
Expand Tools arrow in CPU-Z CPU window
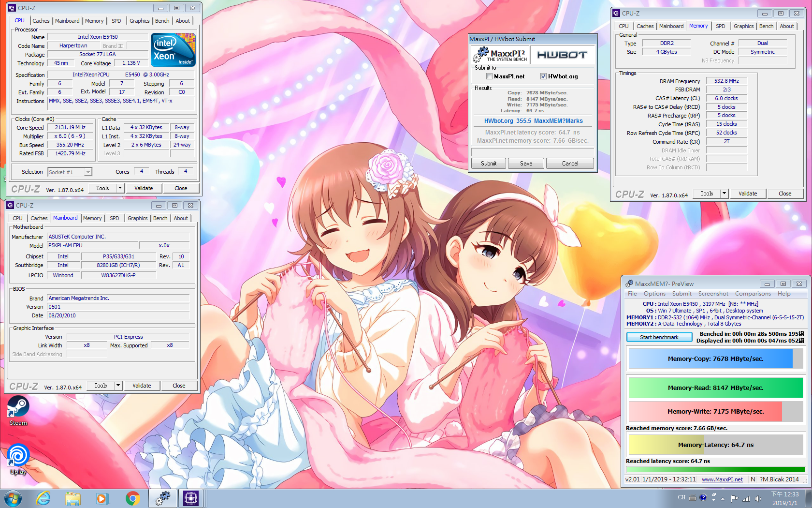click(x=120, y=188)
